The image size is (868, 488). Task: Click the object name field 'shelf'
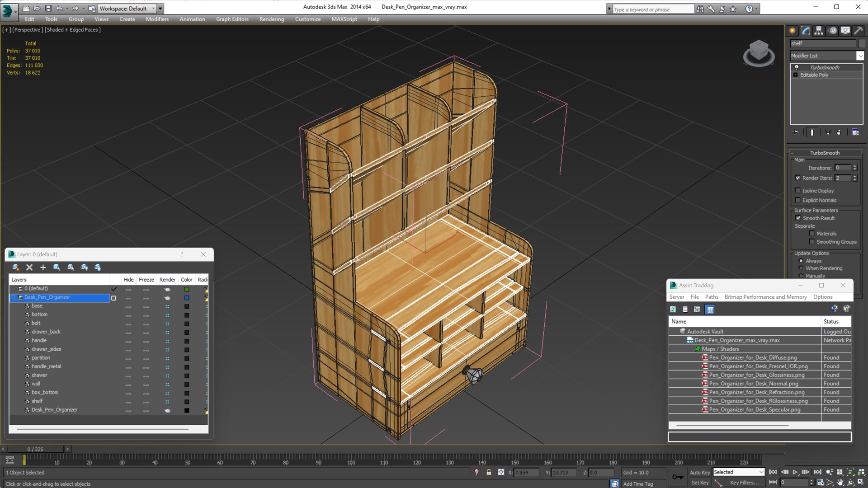tap(823, 43)
